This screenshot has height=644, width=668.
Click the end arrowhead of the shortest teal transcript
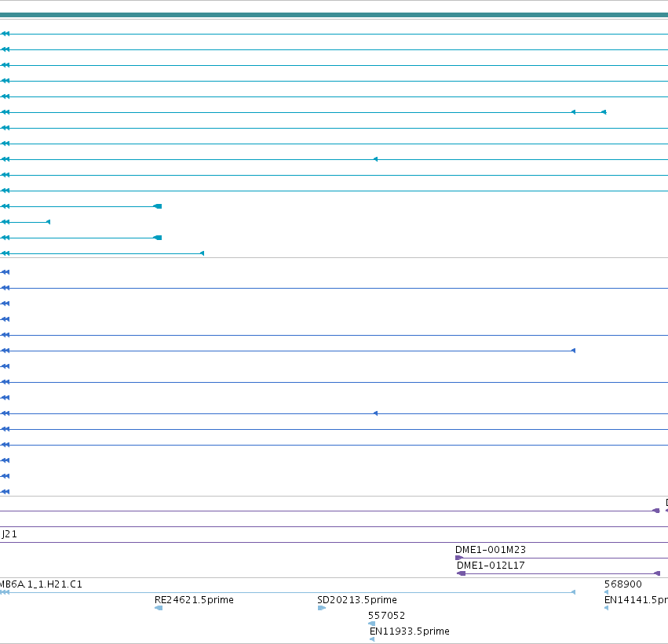(x=48, y=222)
